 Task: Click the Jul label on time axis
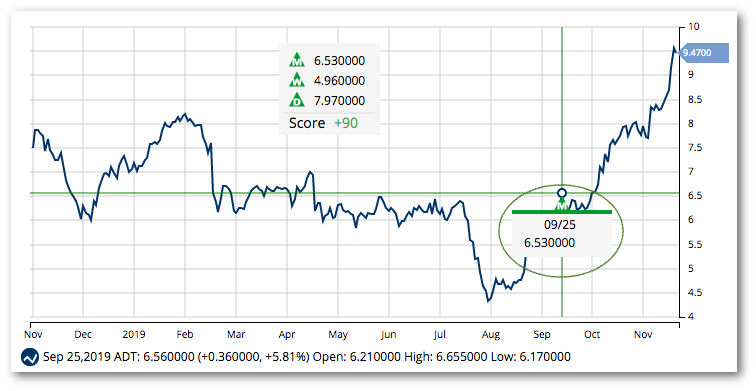click(x=439, y=335)
